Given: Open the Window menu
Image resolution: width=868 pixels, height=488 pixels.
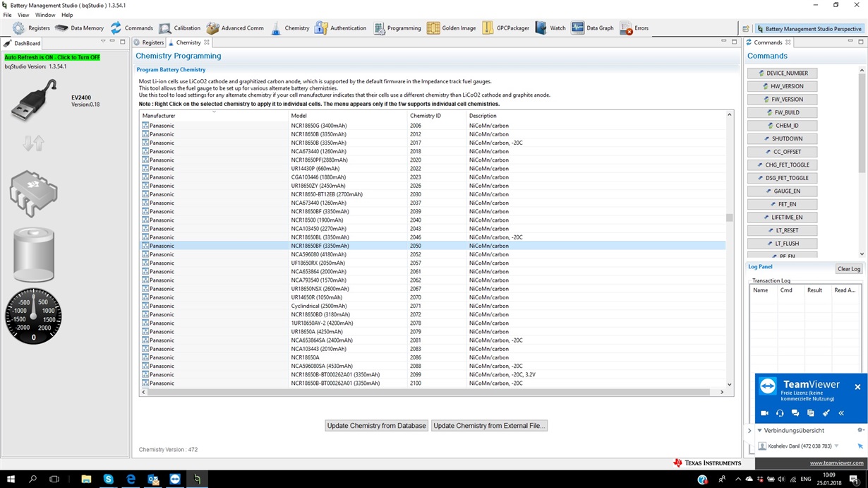Looking at the screenshot, I should 45,15.
